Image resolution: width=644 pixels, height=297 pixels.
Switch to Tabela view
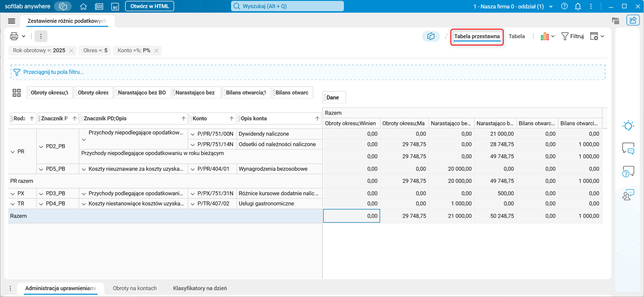tap(516, 36)
